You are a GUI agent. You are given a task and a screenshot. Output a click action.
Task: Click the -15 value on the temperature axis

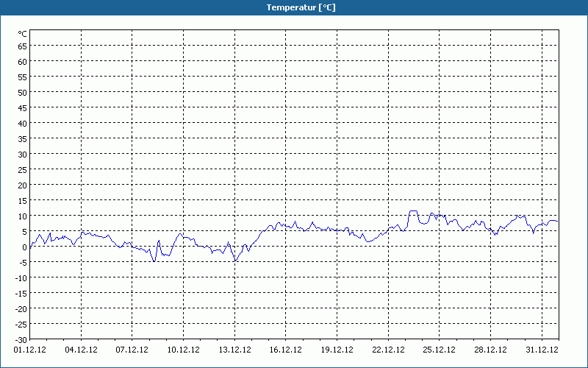(x=21, y=293)
